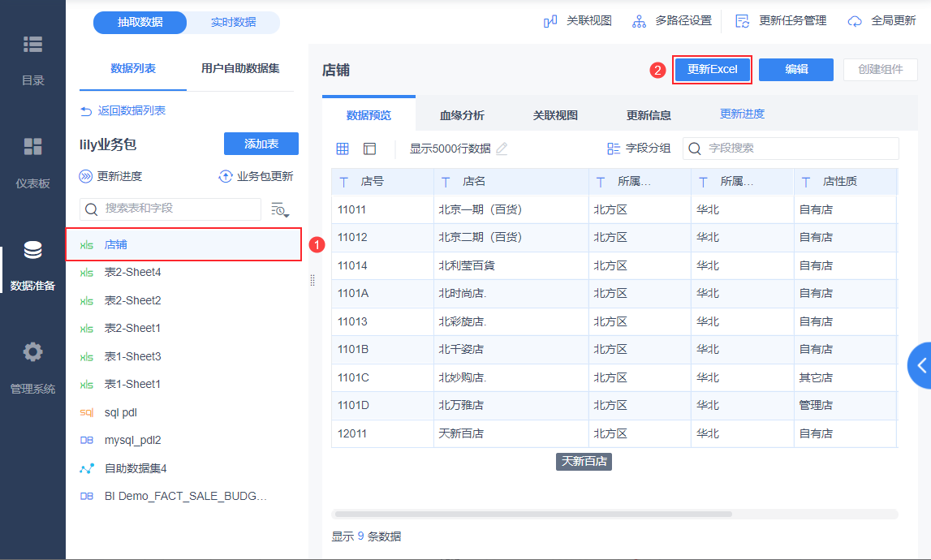The height and width of the screenshot is (560, 931).
Task: Click the xls icon of 表2-Sheet4
Action: (87, 274)
